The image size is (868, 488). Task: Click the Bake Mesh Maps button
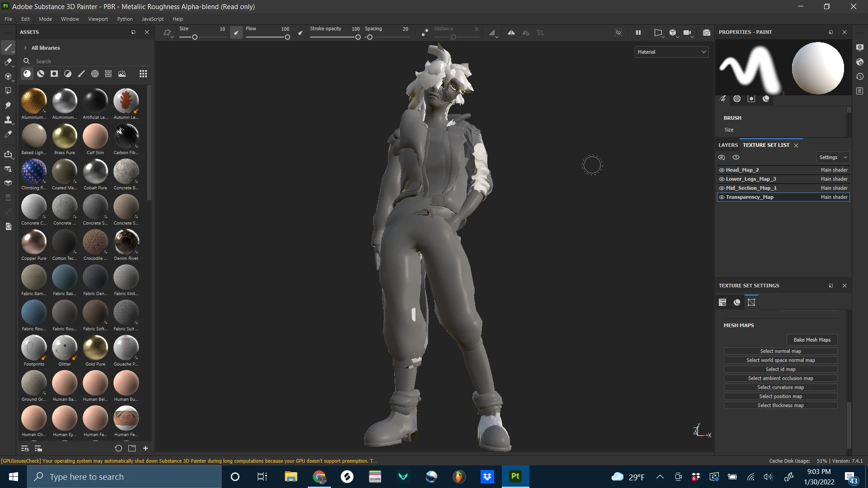[811, 340]
